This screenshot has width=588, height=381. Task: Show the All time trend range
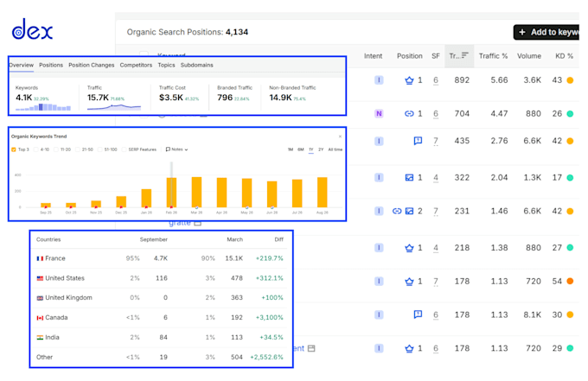336,149
